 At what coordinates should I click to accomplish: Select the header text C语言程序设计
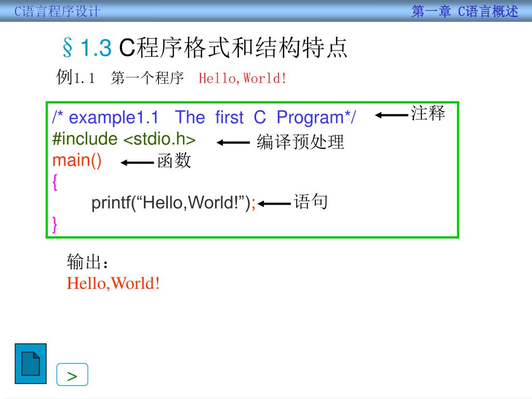57,11
